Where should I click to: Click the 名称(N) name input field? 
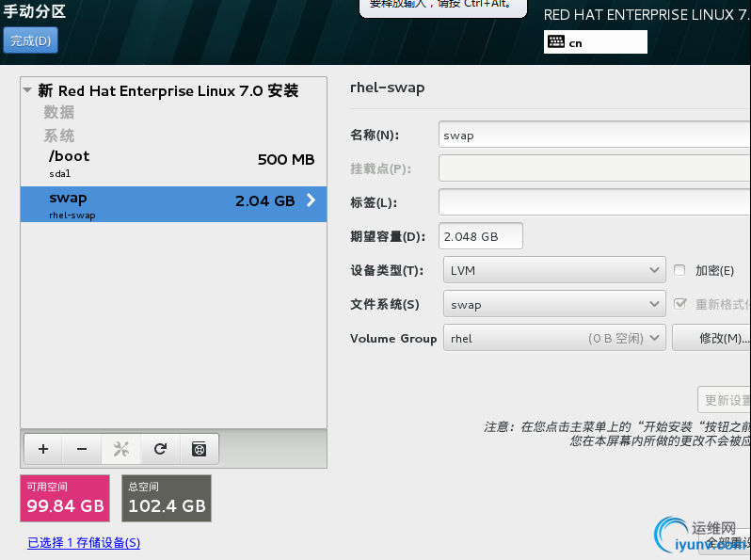tap(595, 135)
